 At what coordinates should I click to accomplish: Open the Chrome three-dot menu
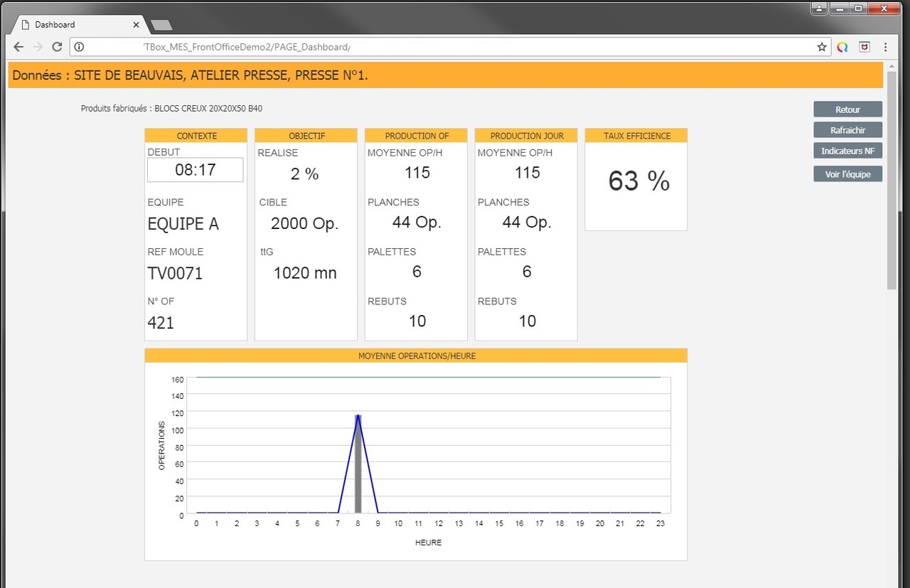[x=885, y=47]
